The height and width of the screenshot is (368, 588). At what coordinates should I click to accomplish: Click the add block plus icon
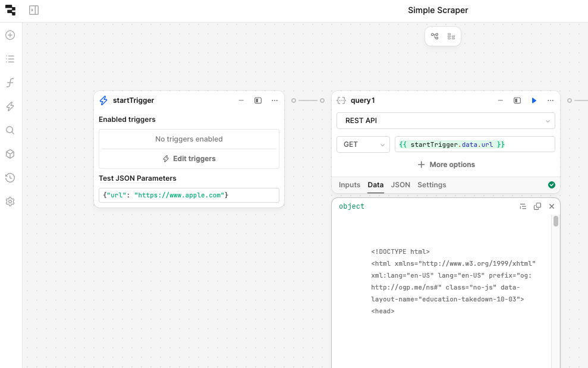10,35
